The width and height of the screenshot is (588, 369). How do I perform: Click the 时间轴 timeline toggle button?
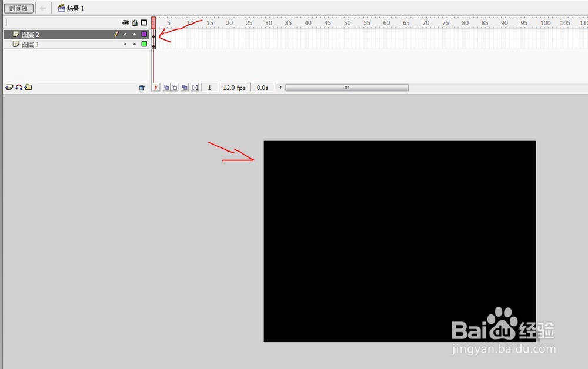[x=18, y=8]
